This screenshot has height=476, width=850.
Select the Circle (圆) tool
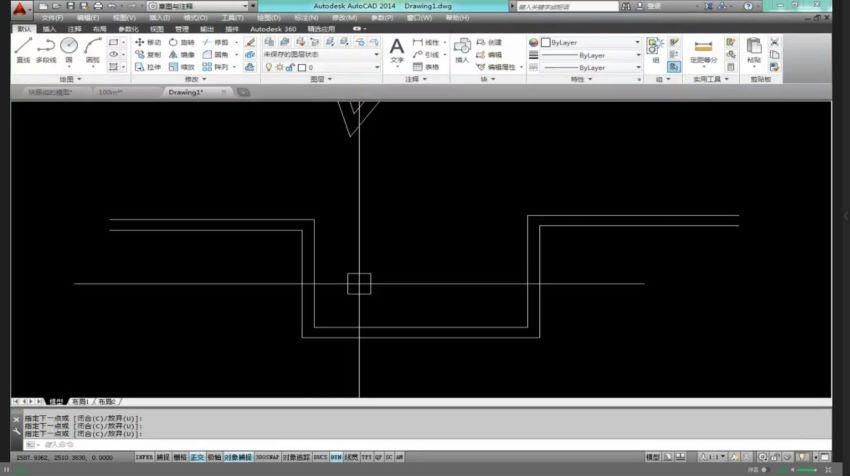click(69, 50)
